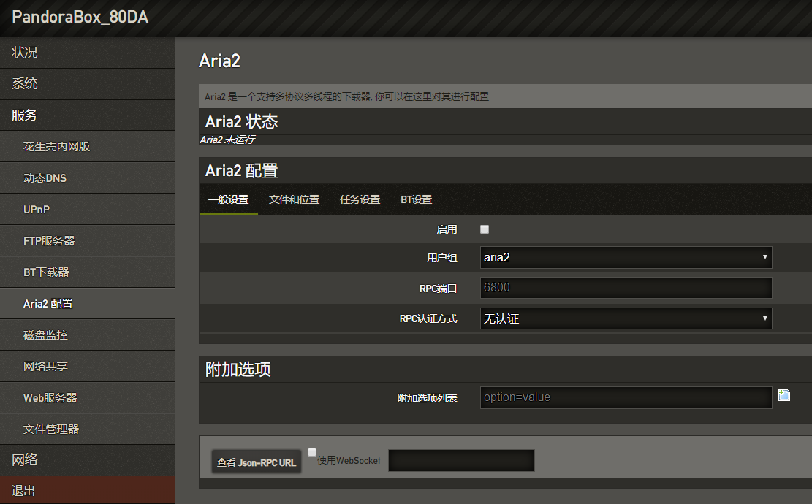This screenshot has width=812, height=504.
Task: Click the 'Aria2 状态' section heading
Action: pyautogui.click(x=242, y=121)
